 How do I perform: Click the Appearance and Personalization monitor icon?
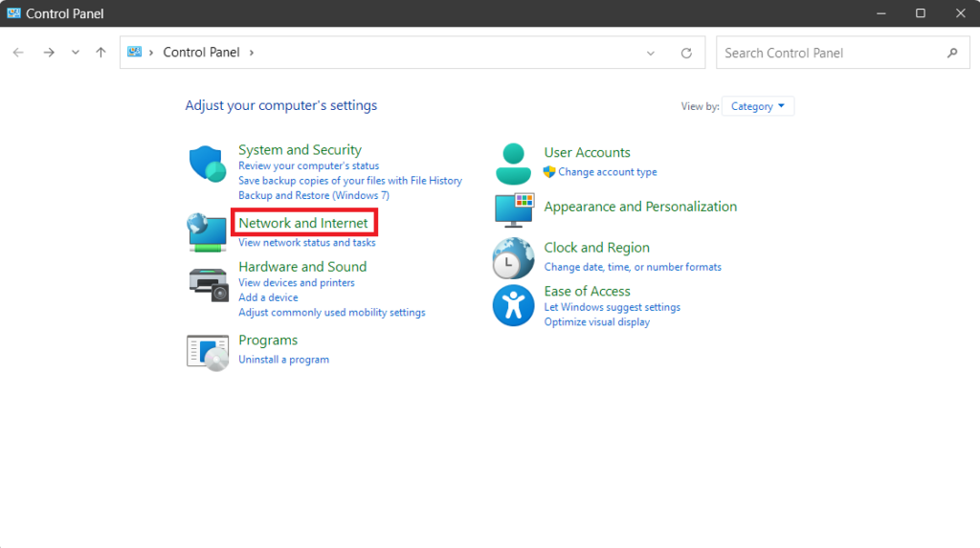[514, 208]
